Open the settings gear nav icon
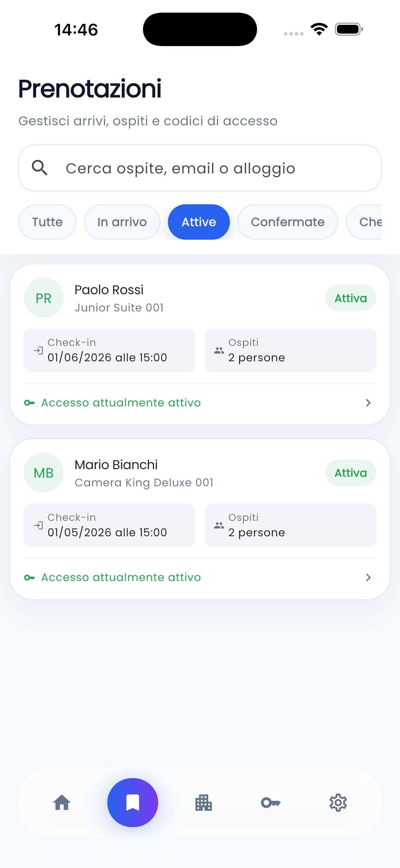The width and height of the screenshot is (400, 868). coord(338,802)
